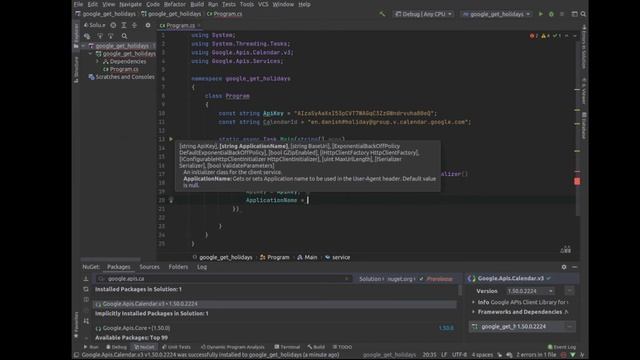Click the red errors count indicator

(x=534, y=36)
